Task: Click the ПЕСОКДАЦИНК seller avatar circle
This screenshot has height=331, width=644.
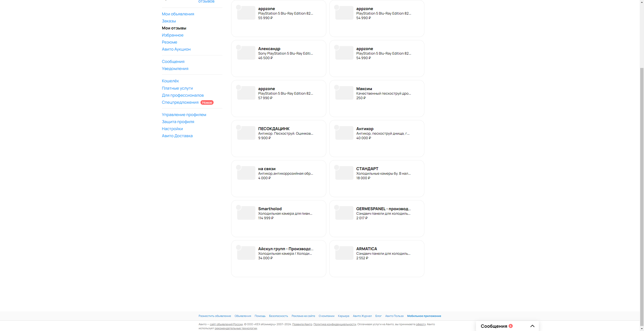Action: point(238,127)
